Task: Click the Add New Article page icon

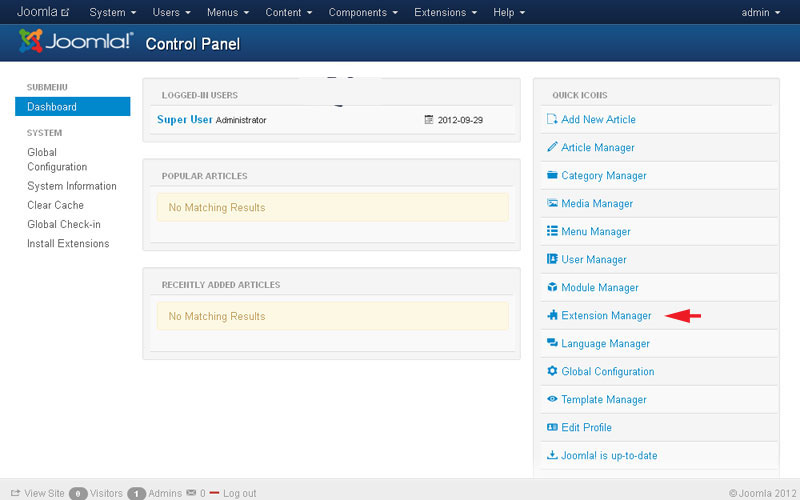Action: [552, 119]
